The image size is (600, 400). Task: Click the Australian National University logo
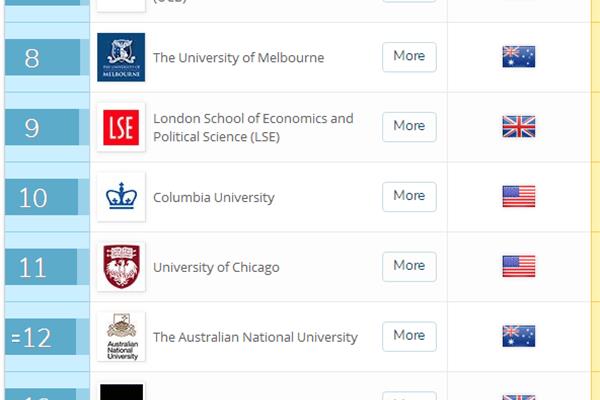click(121, 337)
